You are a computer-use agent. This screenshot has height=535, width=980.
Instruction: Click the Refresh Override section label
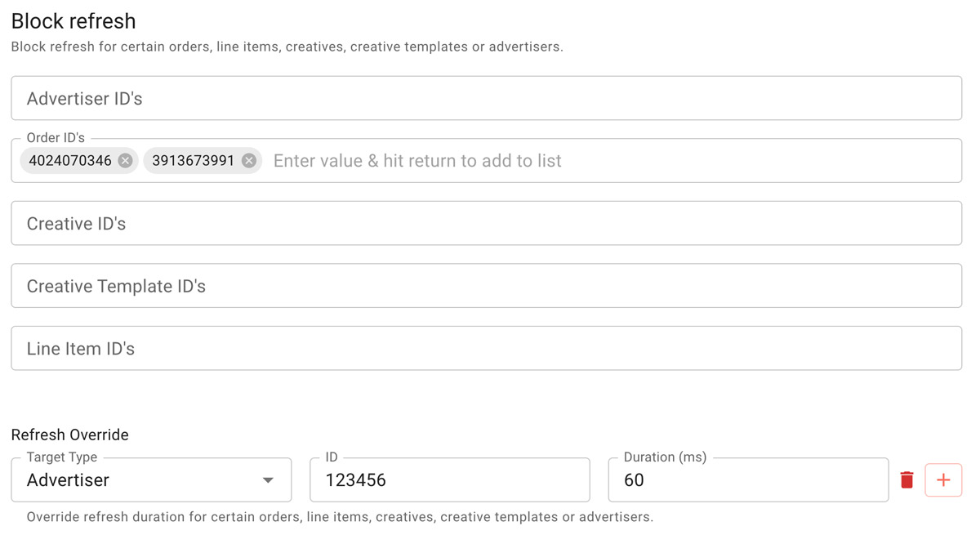pos(70,435)
